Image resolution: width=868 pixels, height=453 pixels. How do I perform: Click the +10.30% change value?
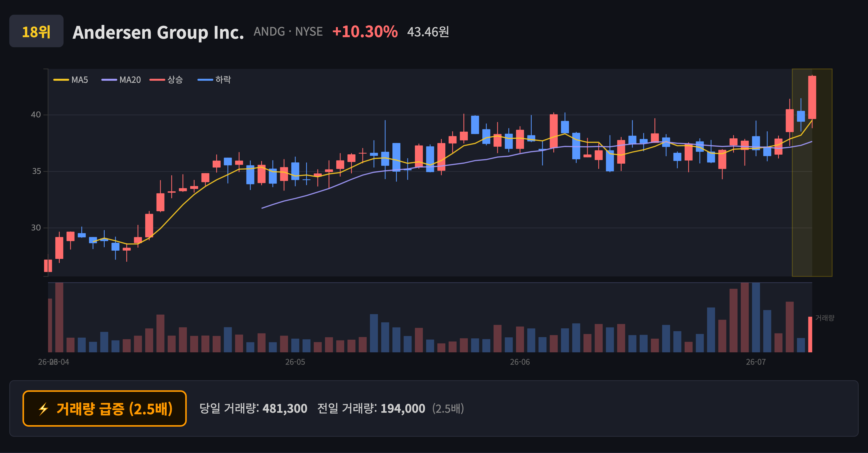pyautogui.click(x=365, y=32)
